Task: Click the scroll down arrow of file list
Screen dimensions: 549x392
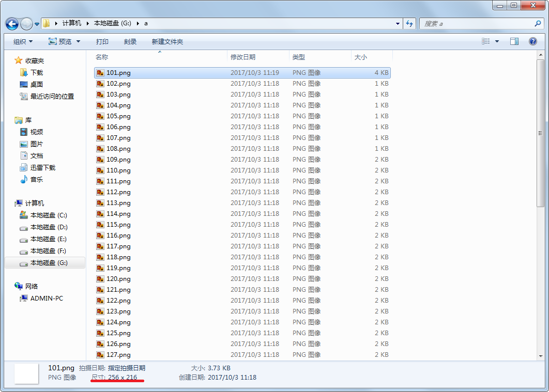Action: [540, 356]
